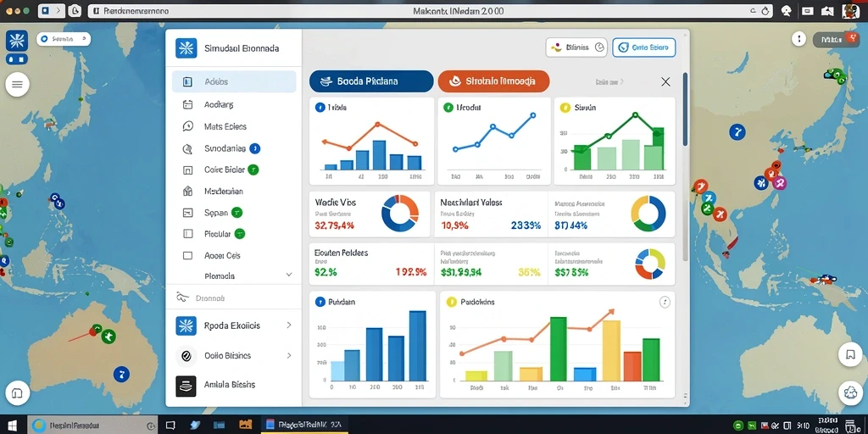Switch to the Booda Pidana tab
The image size is (868, 434).
coord(371,81)
